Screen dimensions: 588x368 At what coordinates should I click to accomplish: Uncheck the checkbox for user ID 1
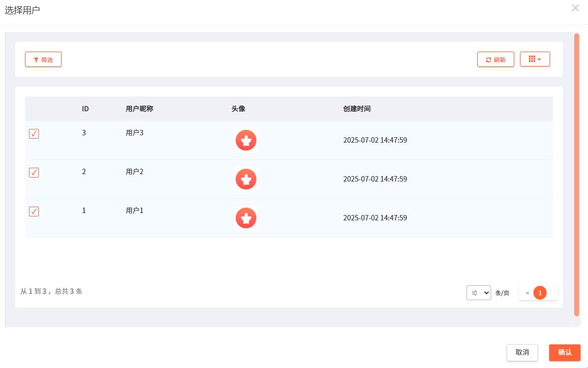(34, 212)
